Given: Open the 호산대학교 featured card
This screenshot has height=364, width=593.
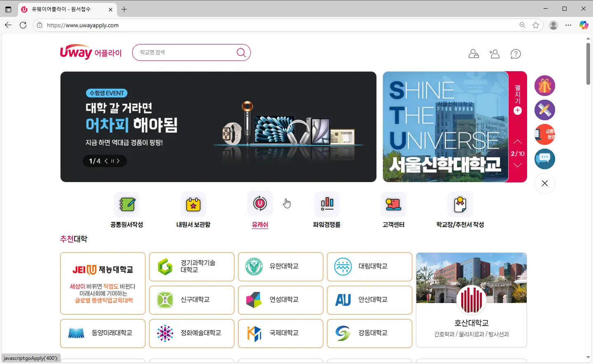Looking at the screenshot, I should coord(472,300).
